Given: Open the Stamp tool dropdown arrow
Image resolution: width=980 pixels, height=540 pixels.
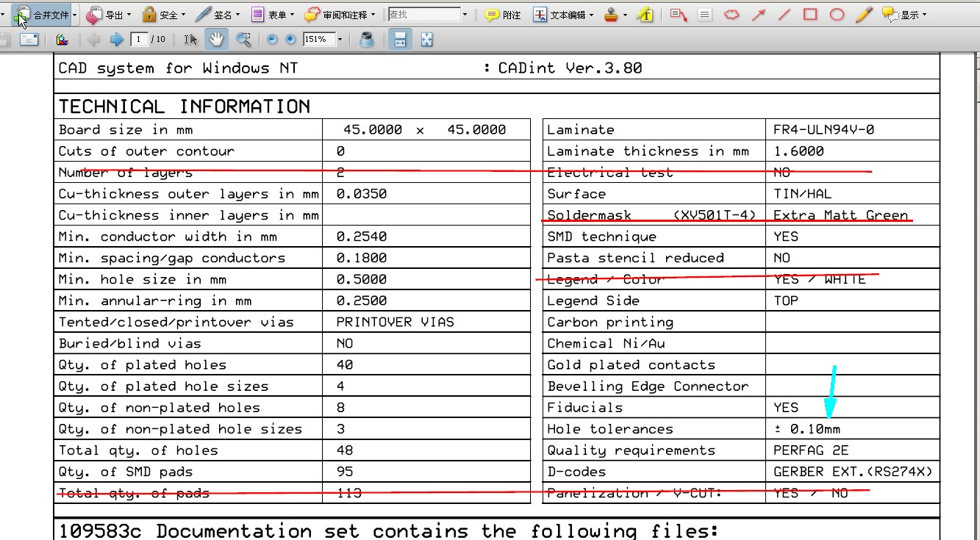Looking at the screenshot, I should pyautogui.click(x=625, y=15).
